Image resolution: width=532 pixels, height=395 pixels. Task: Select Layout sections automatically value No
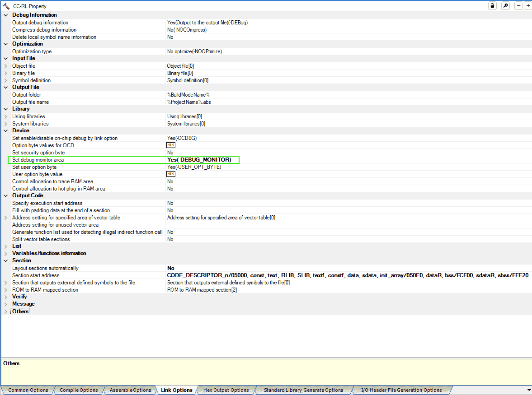click(x=170, y=268)
